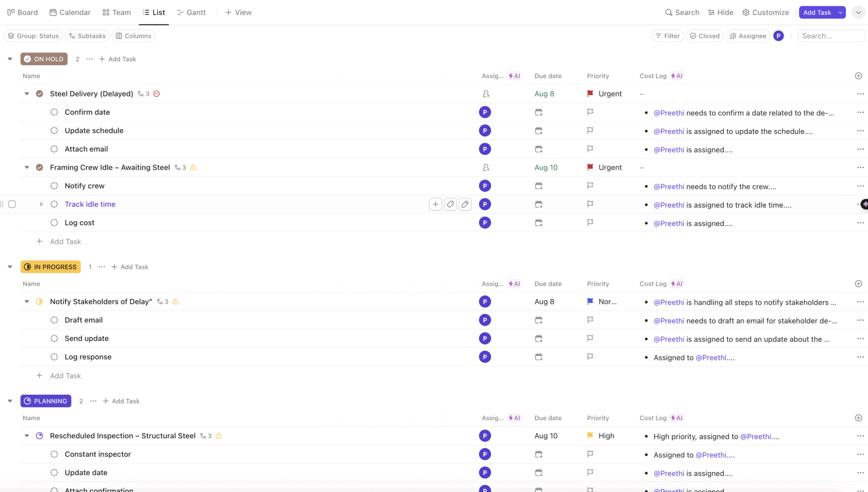This screenshot has height=492, width=868.
Task: Click assign-user icon for Steel Delivery (Delayed)
Action: [x=486, y=94]
